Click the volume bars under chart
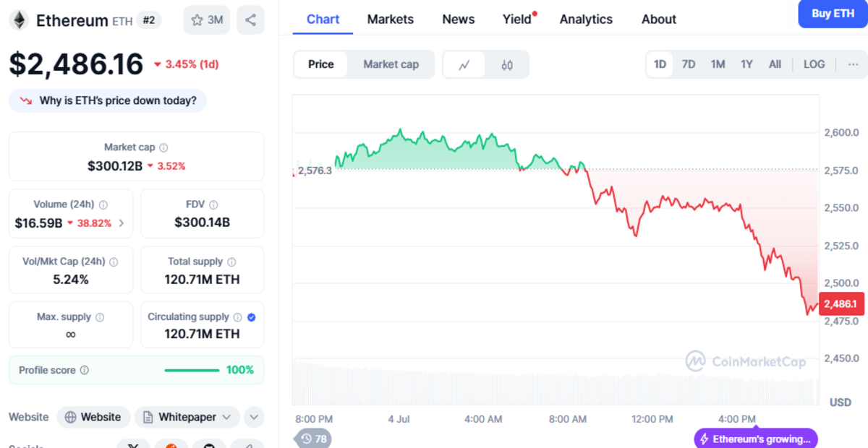 (556, 383)
